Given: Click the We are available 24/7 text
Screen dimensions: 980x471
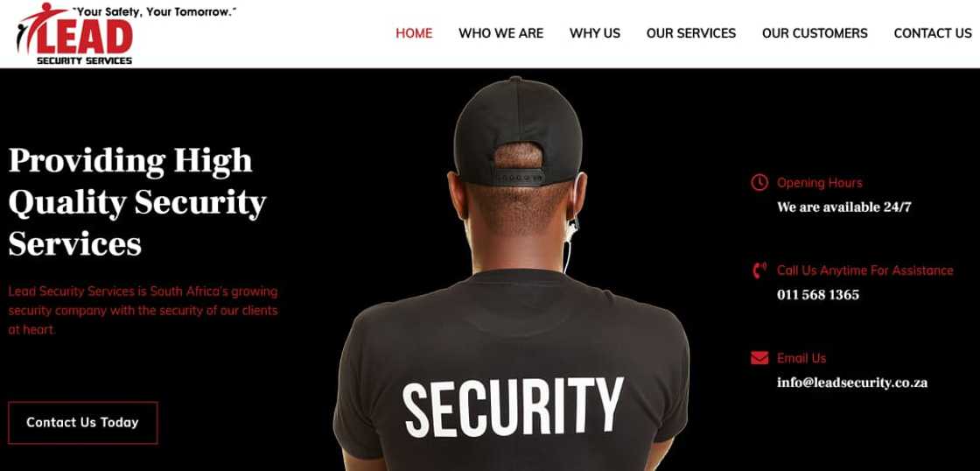Looking at the screenshot, I should tap(843, 207).
